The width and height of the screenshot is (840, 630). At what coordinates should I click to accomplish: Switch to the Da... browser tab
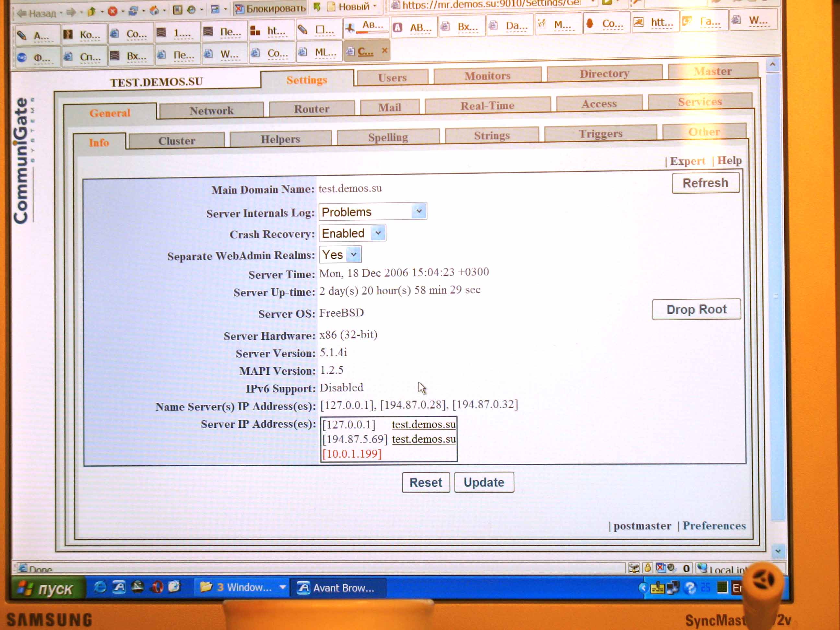pyautogui.click(x=510, y=26)
